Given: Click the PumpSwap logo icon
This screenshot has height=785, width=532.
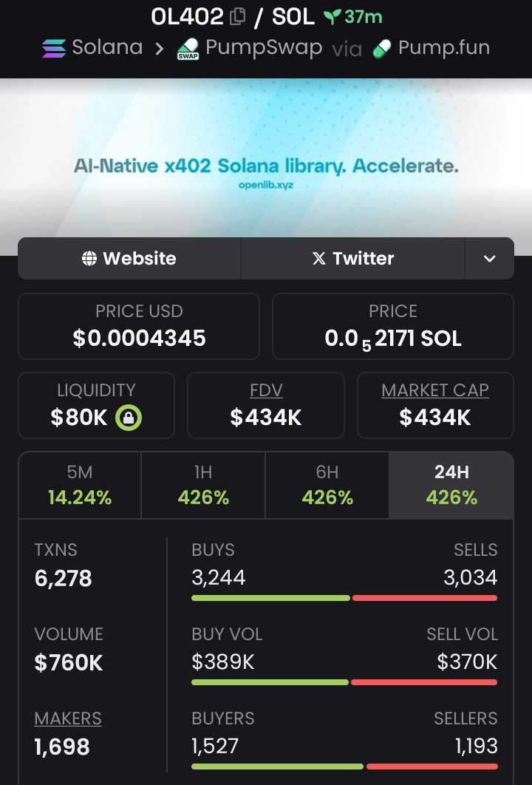Looking at the screenshot, I should 188,50.
